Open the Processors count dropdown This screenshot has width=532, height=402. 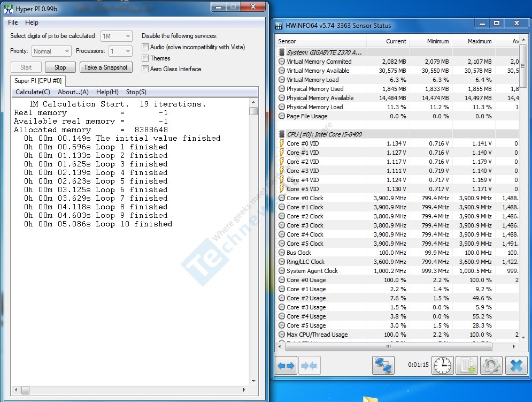click(120, 51)
